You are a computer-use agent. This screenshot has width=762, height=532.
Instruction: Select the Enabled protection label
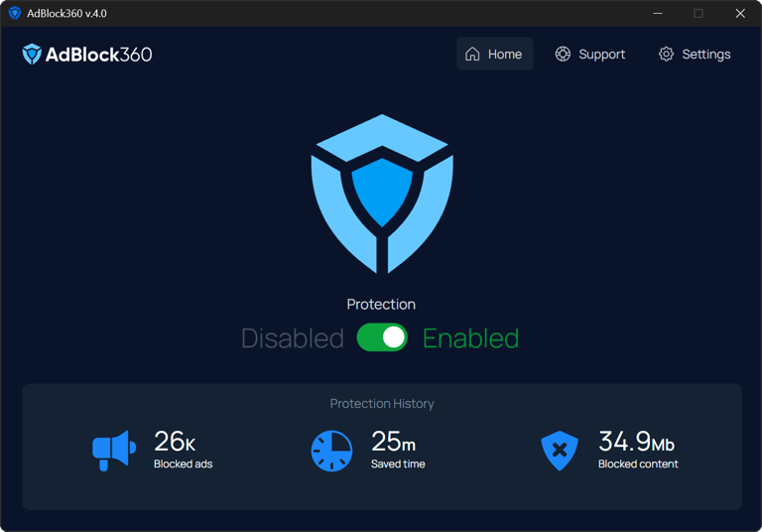[x=470, y=338]
